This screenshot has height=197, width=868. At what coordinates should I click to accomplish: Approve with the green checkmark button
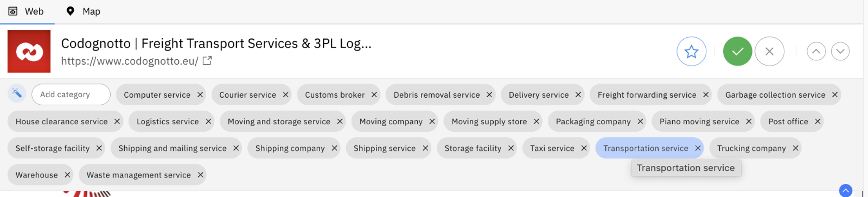pyautogui.click(x=737, y=52)
